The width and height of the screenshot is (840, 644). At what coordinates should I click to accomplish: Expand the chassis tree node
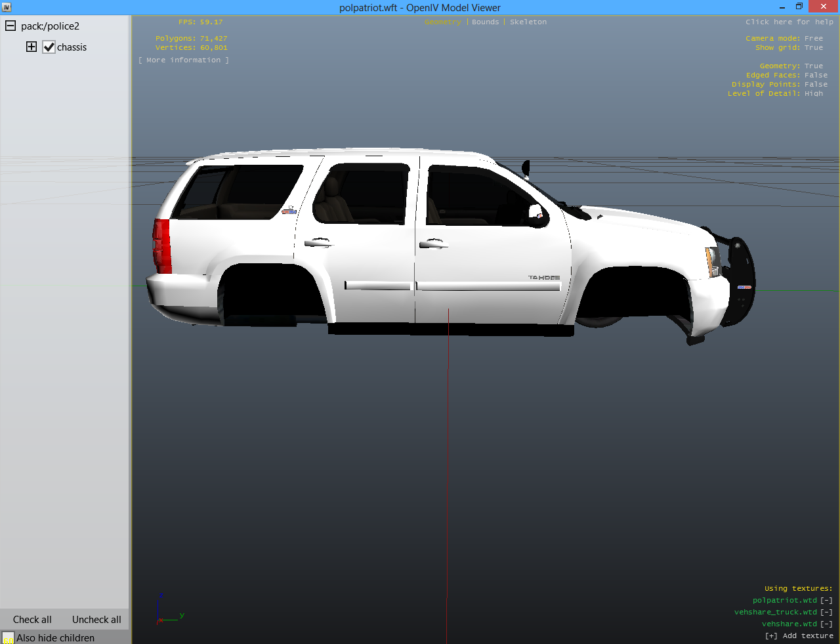tap(31, 47)
